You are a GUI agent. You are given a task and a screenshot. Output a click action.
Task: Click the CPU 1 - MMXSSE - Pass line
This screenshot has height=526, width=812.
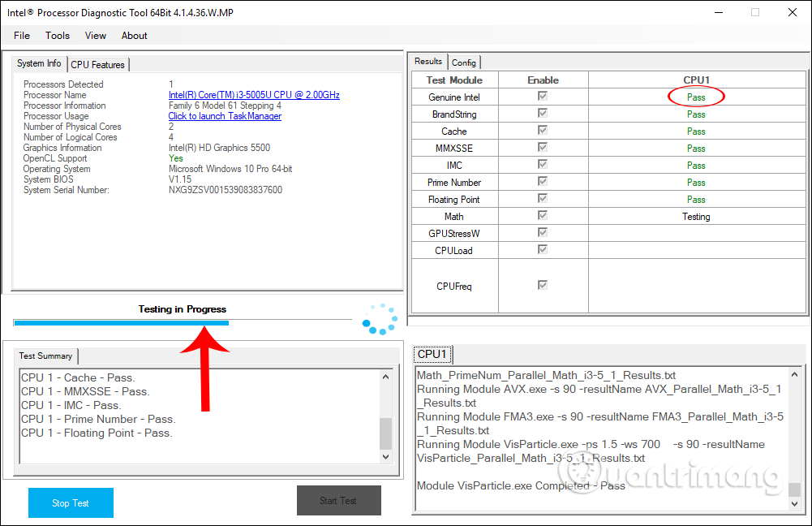(x=85, y=392)
